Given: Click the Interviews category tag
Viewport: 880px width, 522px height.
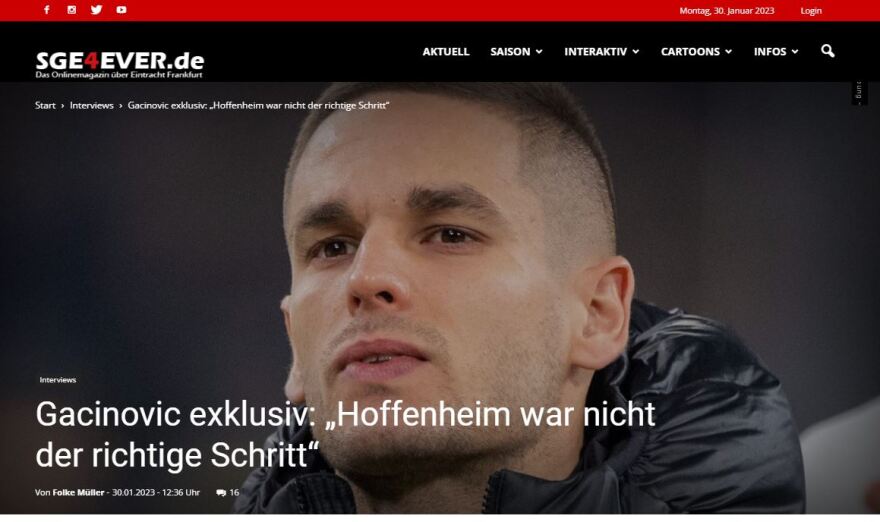Looking at the screenshot, I should (58, 380).
